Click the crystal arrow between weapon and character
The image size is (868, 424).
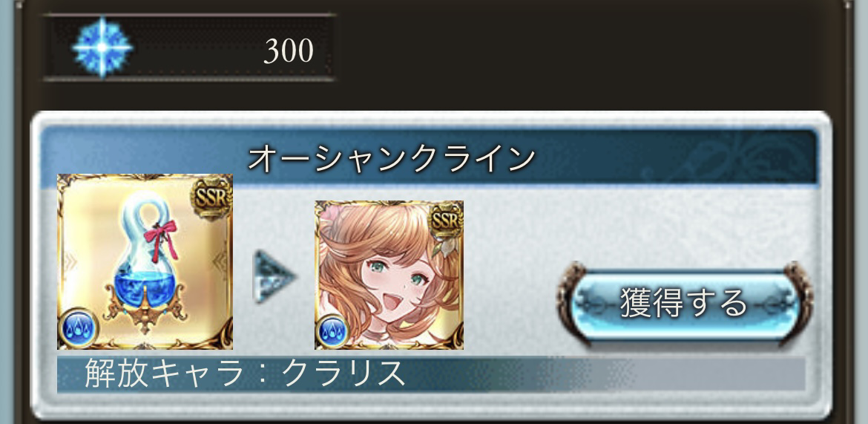click(275, 276)
